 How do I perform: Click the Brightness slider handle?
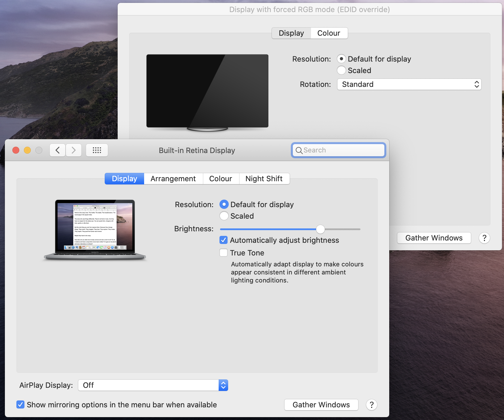coord(320,229)
